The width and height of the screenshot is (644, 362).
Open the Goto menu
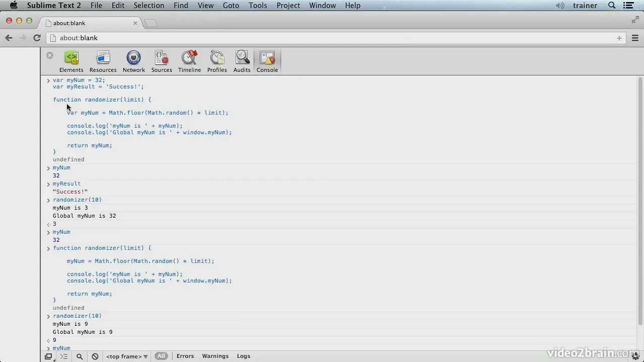point(231,6)
